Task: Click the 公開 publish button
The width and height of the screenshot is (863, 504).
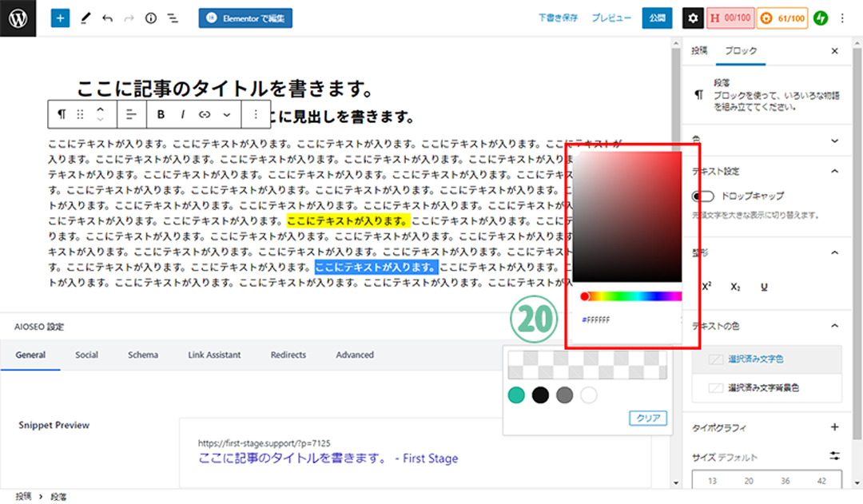Action: [657, 18]
